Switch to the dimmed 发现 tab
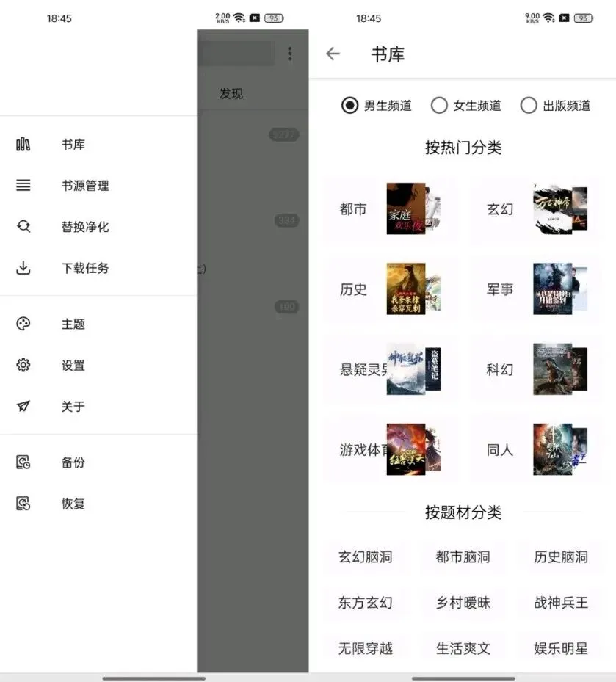 (231, 93)
